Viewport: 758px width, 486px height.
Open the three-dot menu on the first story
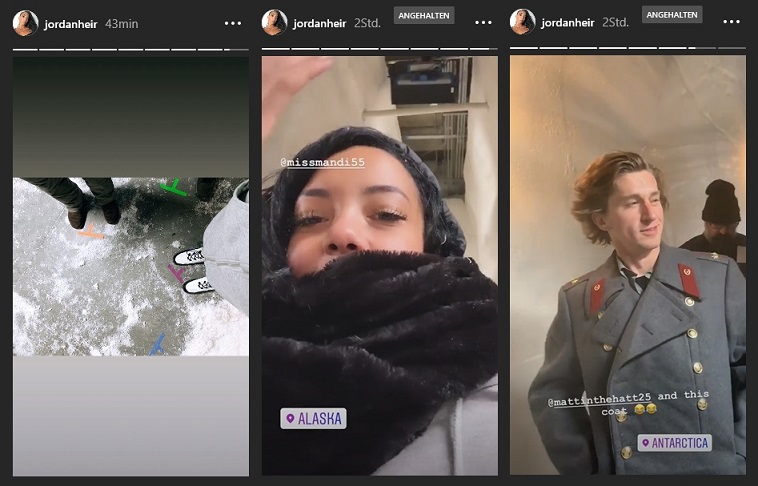click(x=233, y=23)
